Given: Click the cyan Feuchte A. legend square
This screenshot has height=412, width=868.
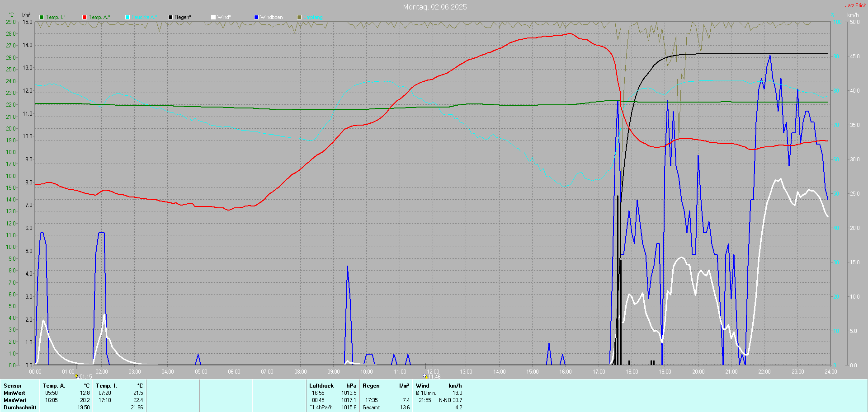Looking at the screenshot, I should point(127,17).
